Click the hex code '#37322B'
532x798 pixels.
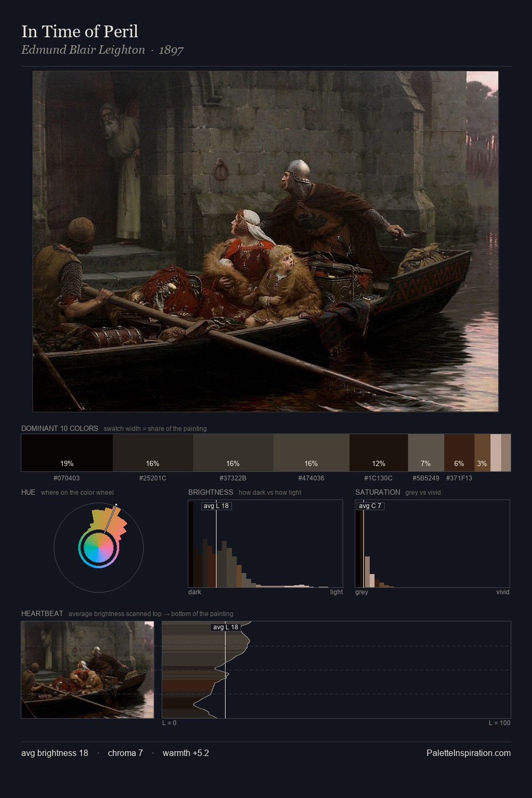tap(233, 478)
